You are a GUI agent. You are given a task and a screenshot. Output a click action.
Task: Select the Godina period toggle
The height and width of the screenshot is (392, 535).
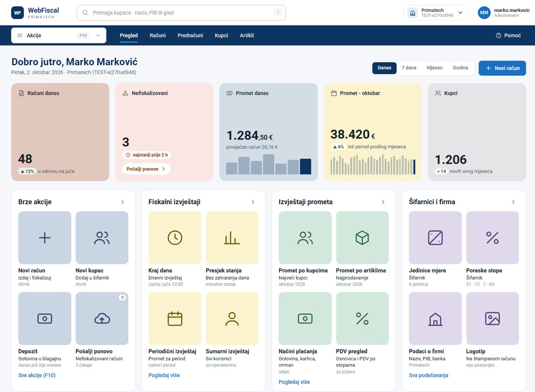[x=460, y=68]
